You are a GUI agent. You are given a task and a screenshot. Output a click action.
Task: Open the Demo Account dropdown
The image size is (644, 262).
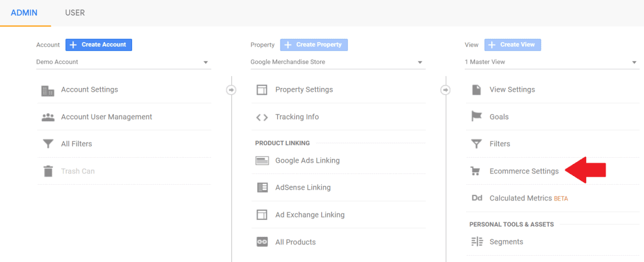click(124, 62)
